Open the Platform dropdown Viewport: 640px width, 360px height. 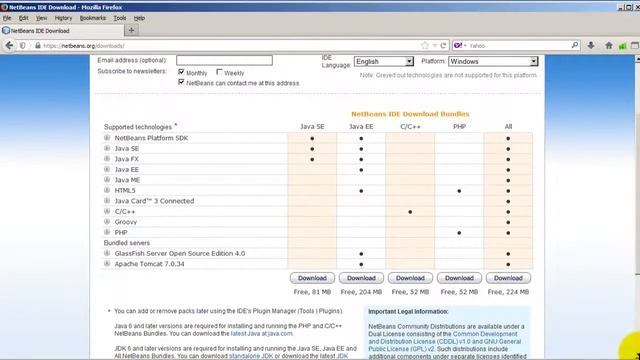[x=493, y=61]
